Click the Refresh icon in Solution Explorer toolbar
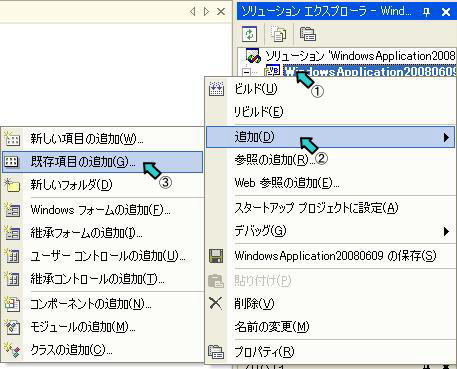 point(250,34)
